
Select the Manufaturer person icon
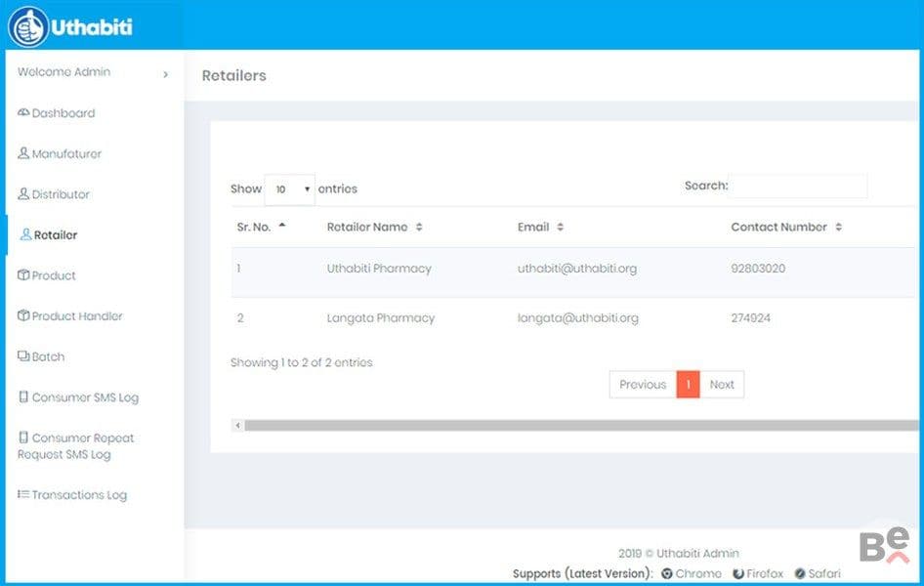[x=23, y=153]
